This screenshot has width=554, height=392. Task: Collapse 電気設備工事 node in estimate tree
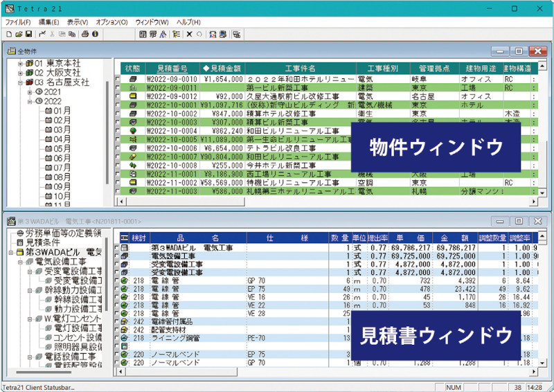click(x=21, y=262)
